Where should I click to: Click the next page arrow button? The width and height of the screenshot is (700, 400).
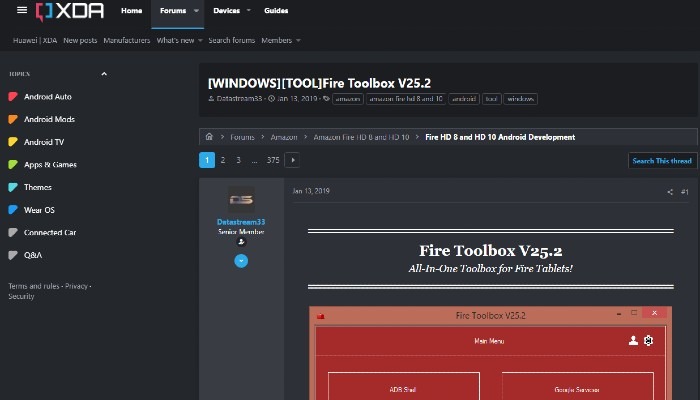(x=292, y=160)
